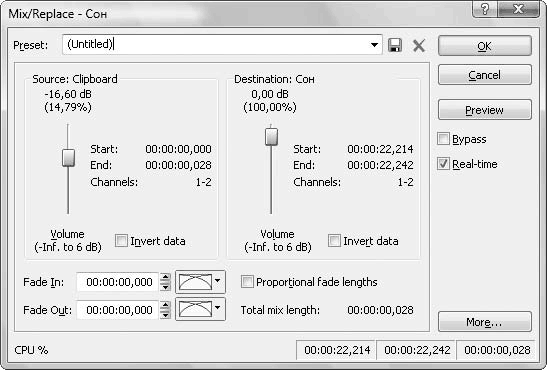This screenshot has width=547, height=370.
Task: Expand the Fade Out curve dropdown arrow
Action: 218,308
